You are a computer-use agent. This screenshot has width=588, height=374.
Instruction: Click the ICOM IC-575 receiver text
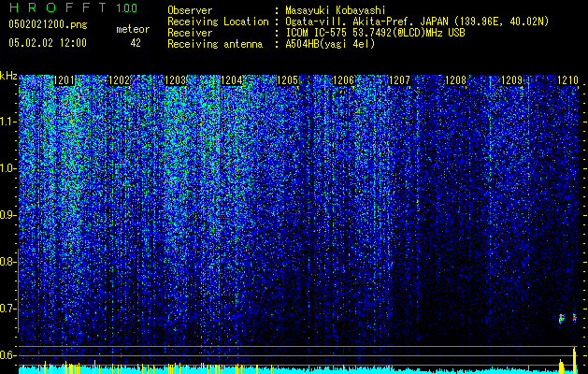click(375, 33)
